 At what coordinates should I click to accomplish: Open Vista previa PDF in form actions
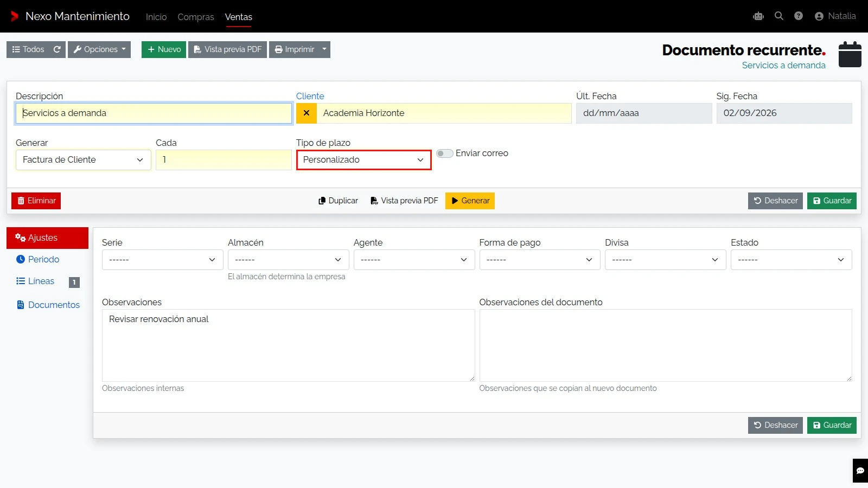pos(404,201)
